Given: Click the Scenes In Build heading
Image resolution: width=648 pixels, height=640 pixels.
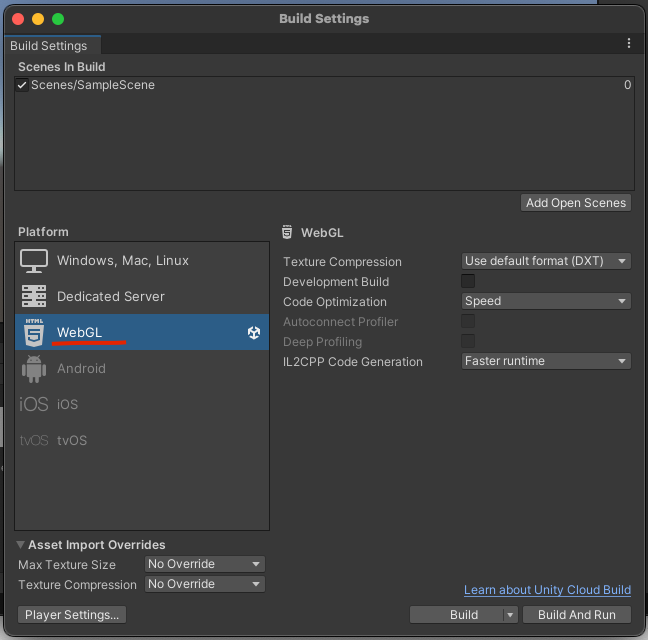Looking at the screenshot, I should tap(62, 67).
